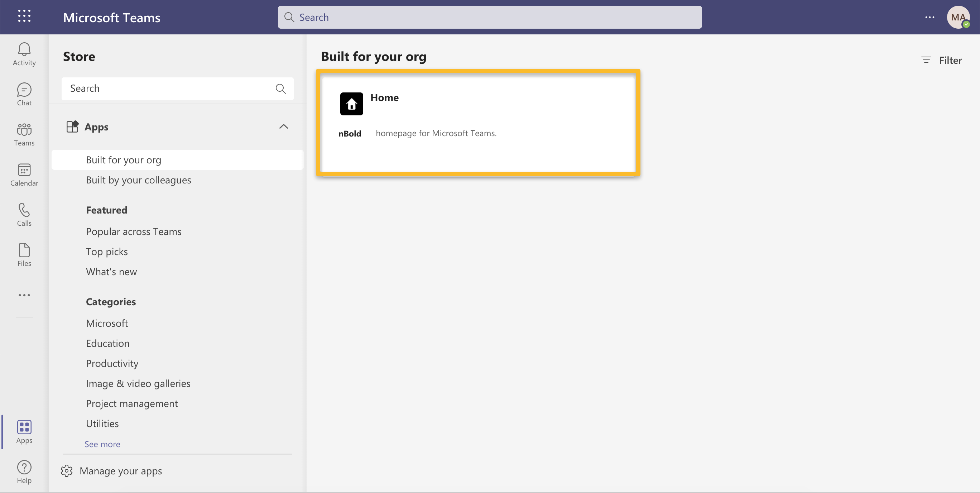Open more apps ellipsis in rail
The height and width of the screenshot is (493, 980).
pos(24,295)
